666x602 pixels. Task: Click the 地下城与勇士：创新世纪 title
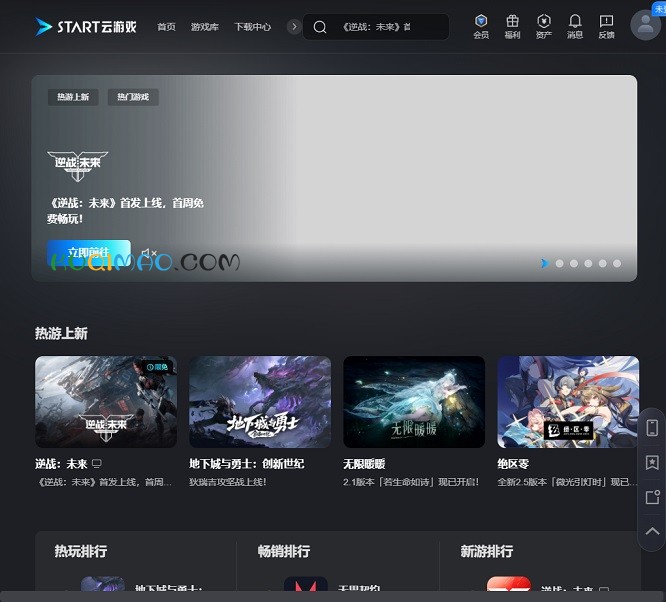pos(247,464)
